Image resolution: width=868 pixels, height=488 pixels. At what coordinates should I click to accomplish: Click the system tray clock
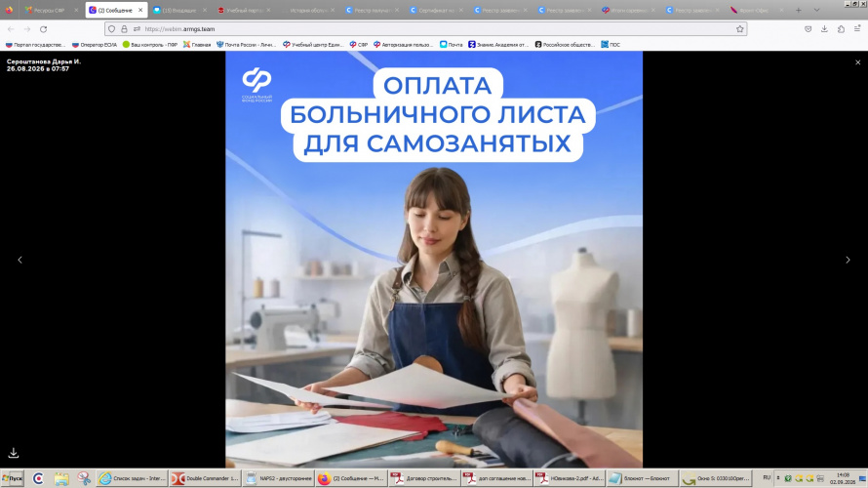tap(843, 478)
